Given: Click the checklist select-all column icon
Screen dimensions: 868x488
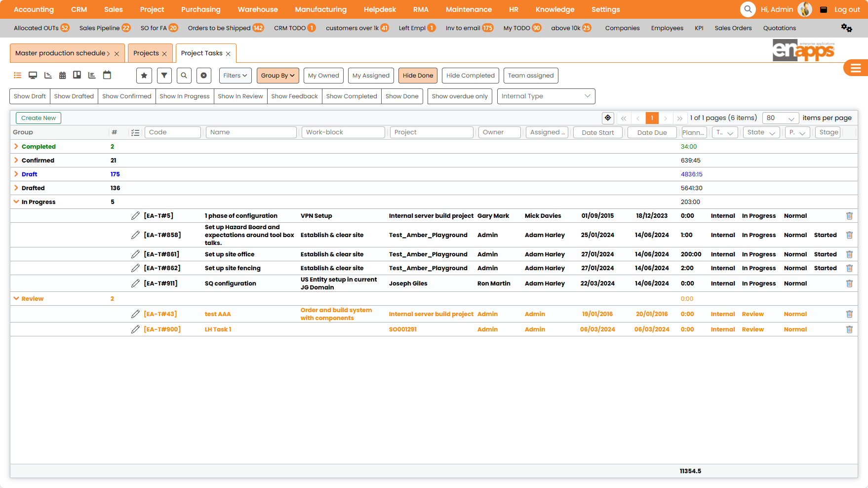Looking at the screenshot, I should [x=135, y=132].
